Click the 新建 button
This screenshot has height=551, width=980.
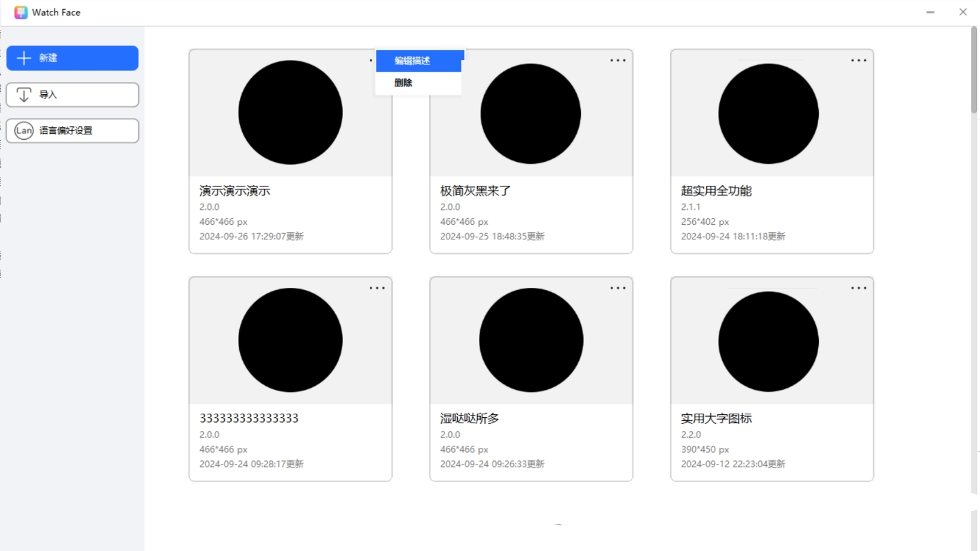73,58
